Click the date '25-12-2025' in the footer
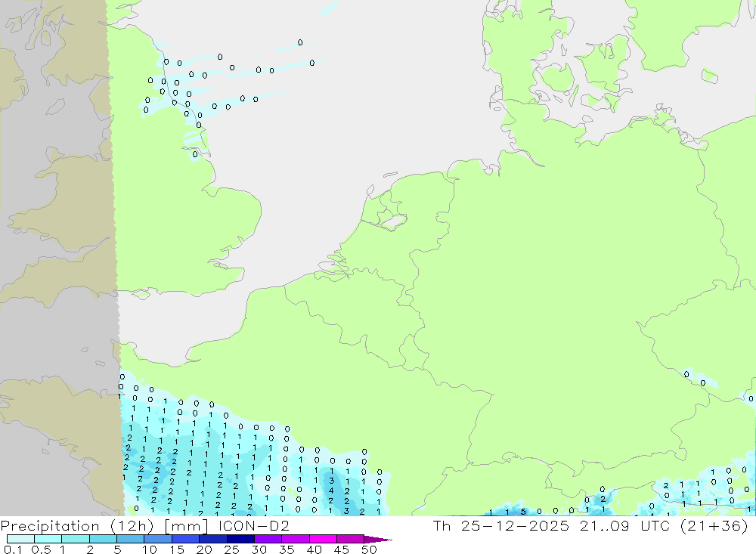 (515, 525)
